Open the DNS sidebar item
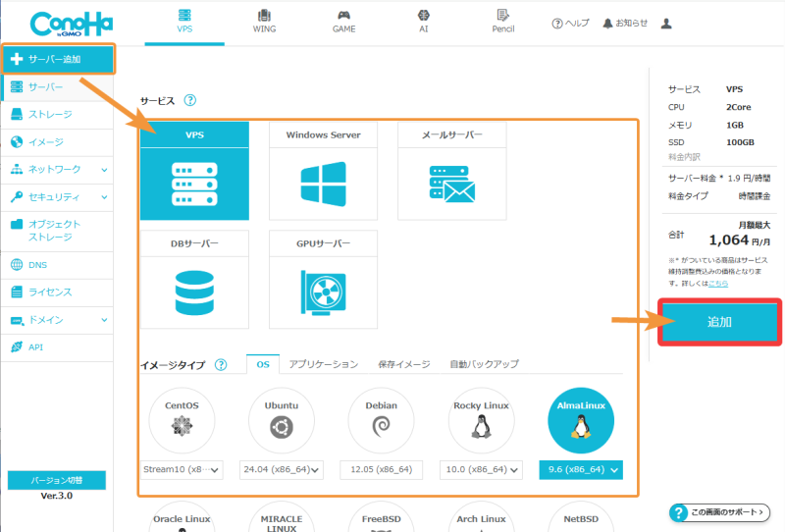Viewport: 785px width, 532px height. click(57, 265)
